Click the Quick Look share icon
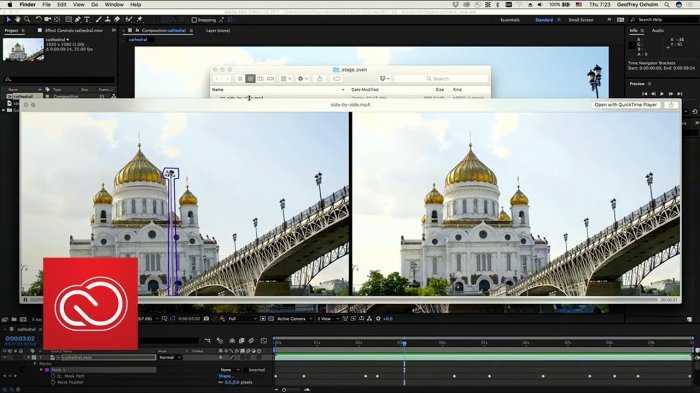The height and width of the screenshot is (393, 700). 671,105
